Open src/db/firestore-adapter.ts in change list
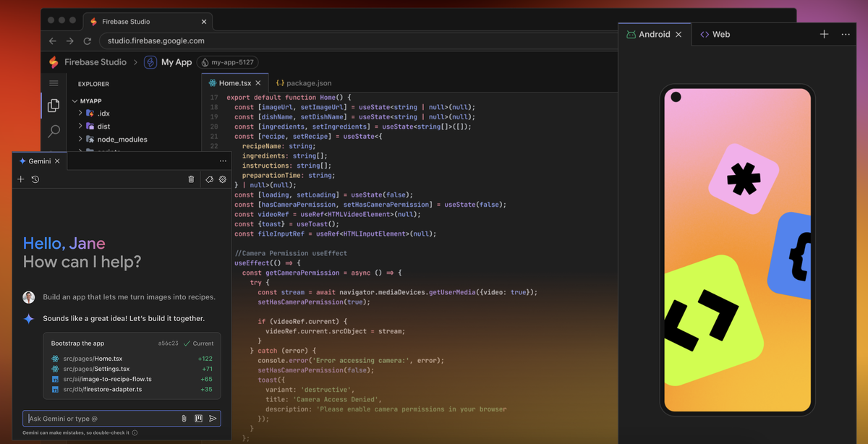The height and width of the screenshot is (444, 868). (96, 389)
